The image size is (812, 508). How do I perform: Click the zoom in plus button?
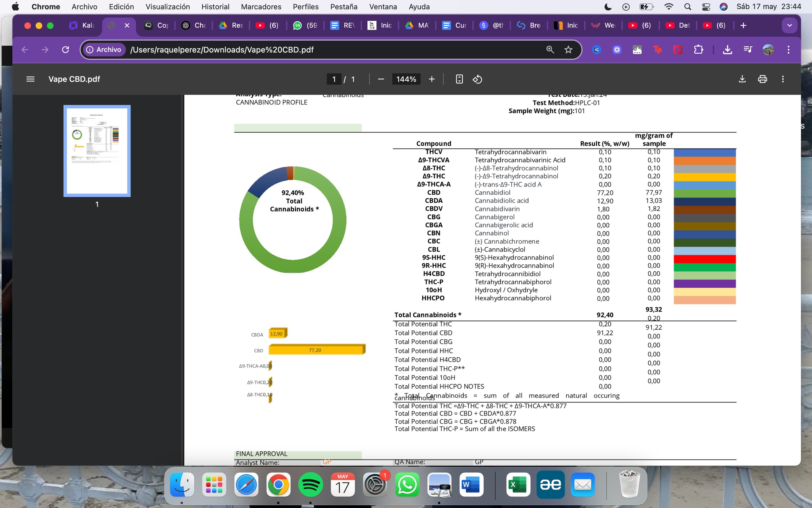pos(432,79)
